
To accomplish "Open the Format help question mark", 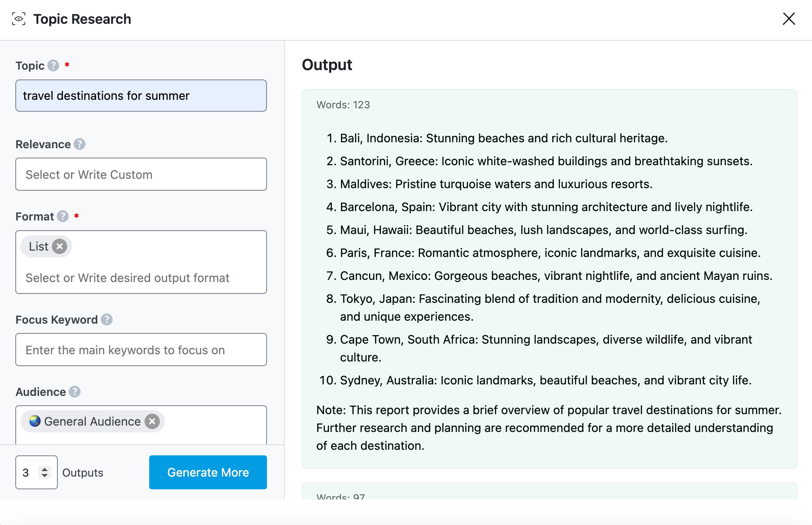I will (63, 216).
